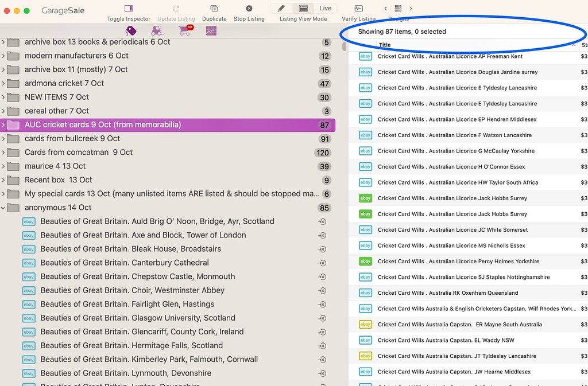Screen dimensions: 588x386
Task: Select My special cards 13 Oct folder
Action: [168, 194]
